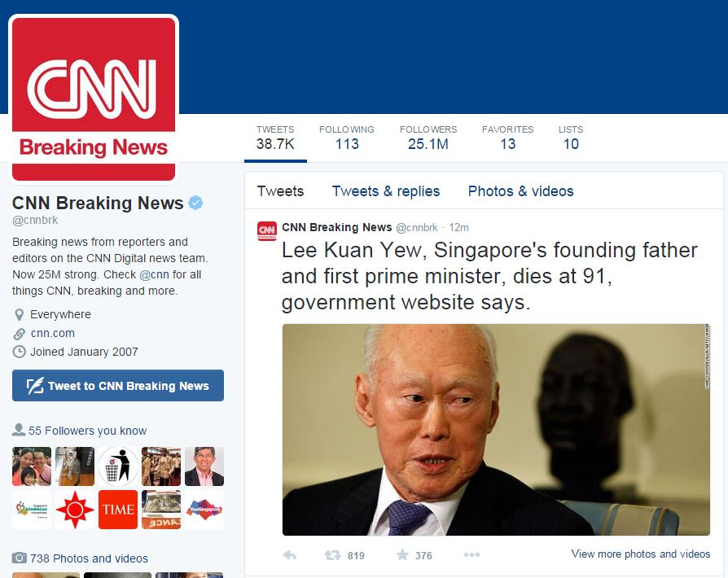Click the blue verified badge
This screenshot has width=728, height=578.
point(195,203)
